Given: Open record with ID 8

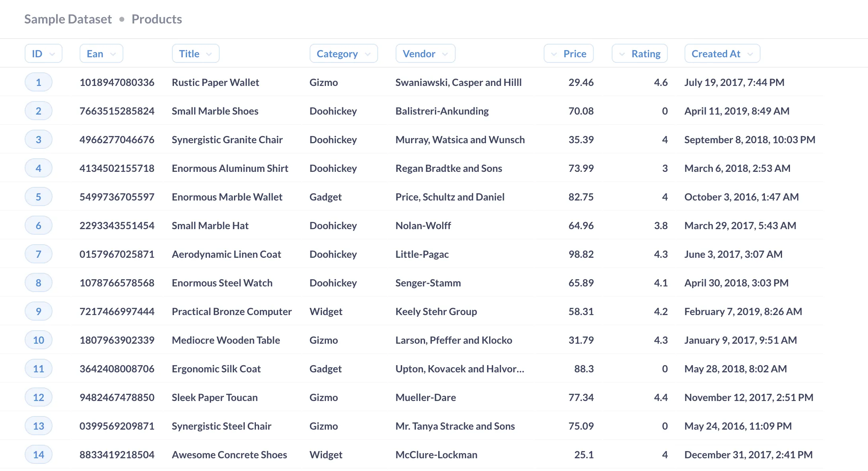Looking at the screenshot, I should 39,283.
